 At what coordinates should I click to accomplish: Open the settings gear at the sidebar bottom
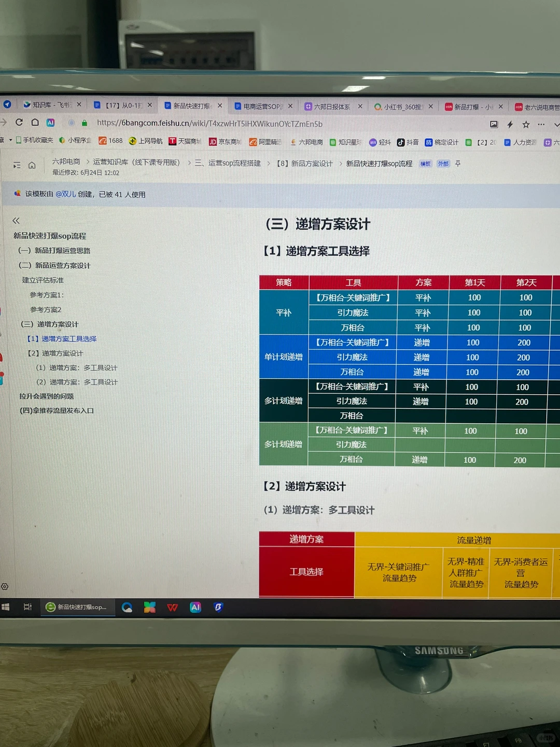pyautogui.click(x=5, y=587)
